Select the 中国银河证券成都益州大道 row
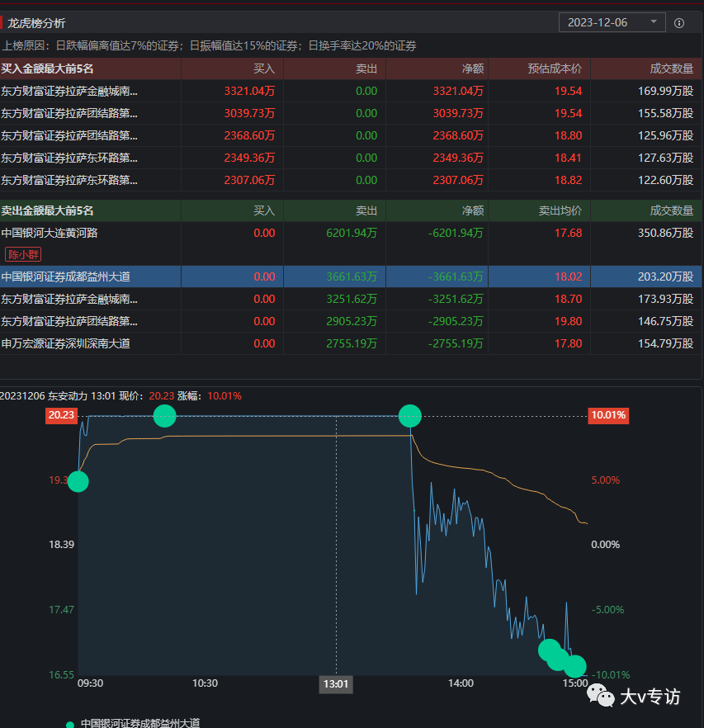The image size is (704, 728). [351, 277]
